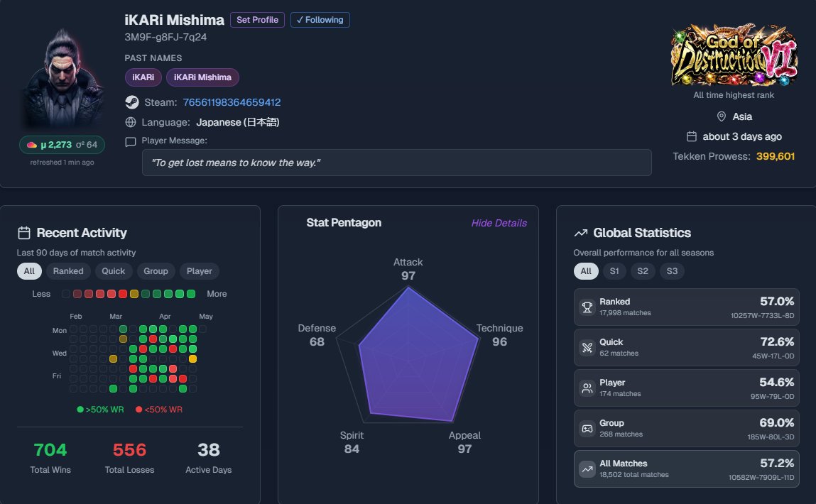
Task: Click the 38 Active Days figure
Action: pyautogui.click(x=209, y=450)
